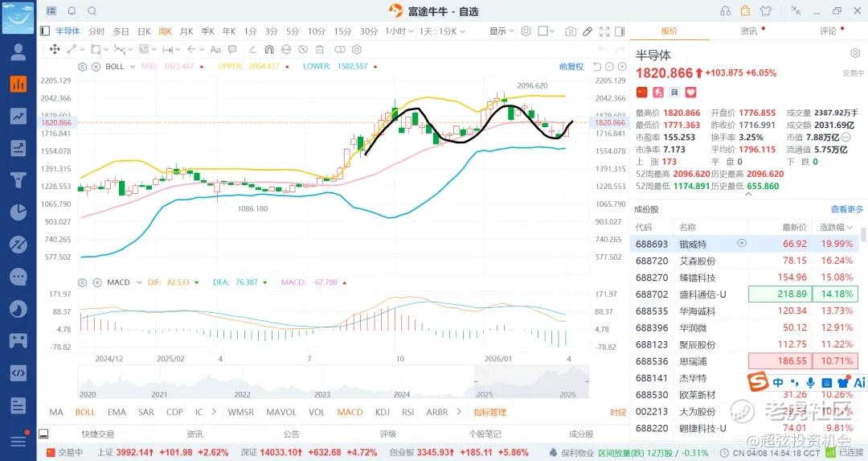Open the 前复权 price adjustment dropdown

point(571,67)
